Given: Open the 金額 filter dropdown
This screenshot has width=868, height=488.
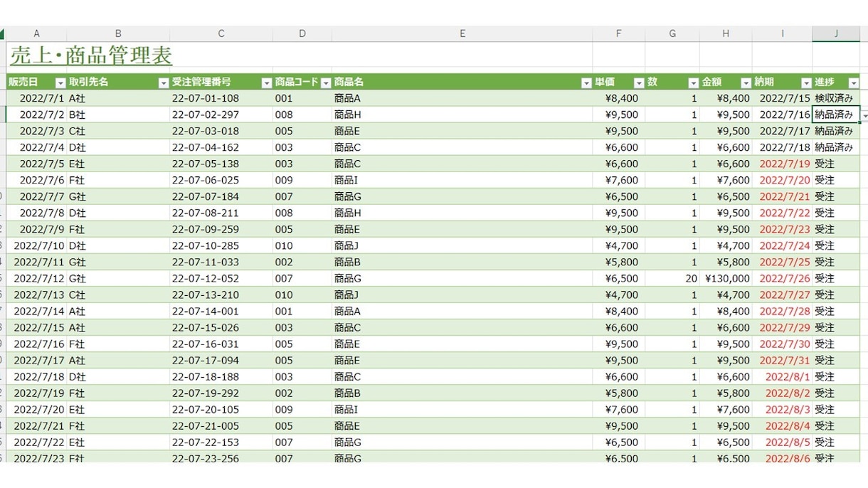Looking at the screenshot, I should pyautogui.click(x=746, y=83).
